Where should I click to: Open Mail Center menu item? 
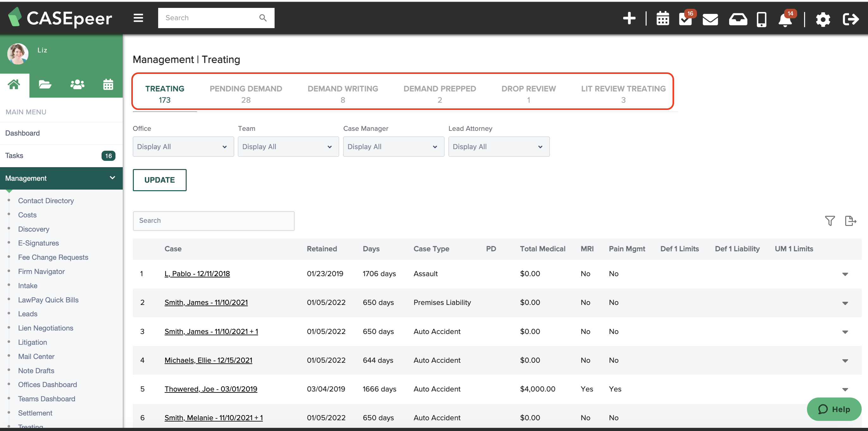pyautogui.click(x=36, y=356)
